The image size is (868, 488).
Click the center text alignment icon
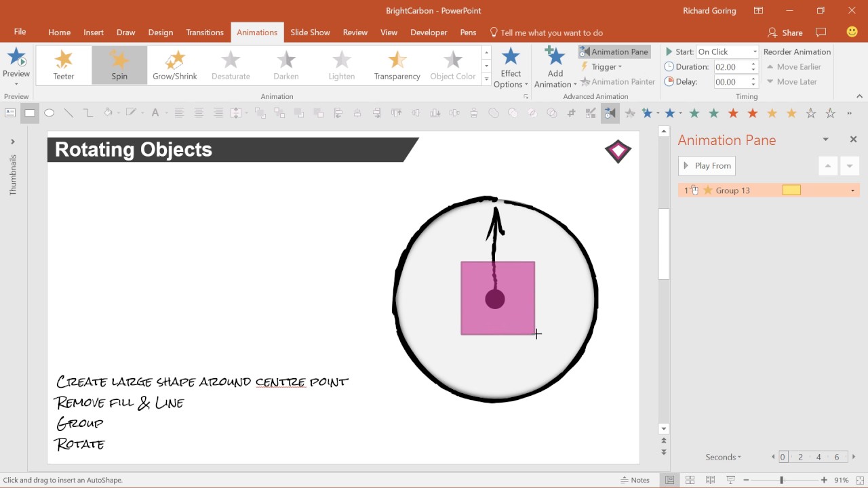199,113
